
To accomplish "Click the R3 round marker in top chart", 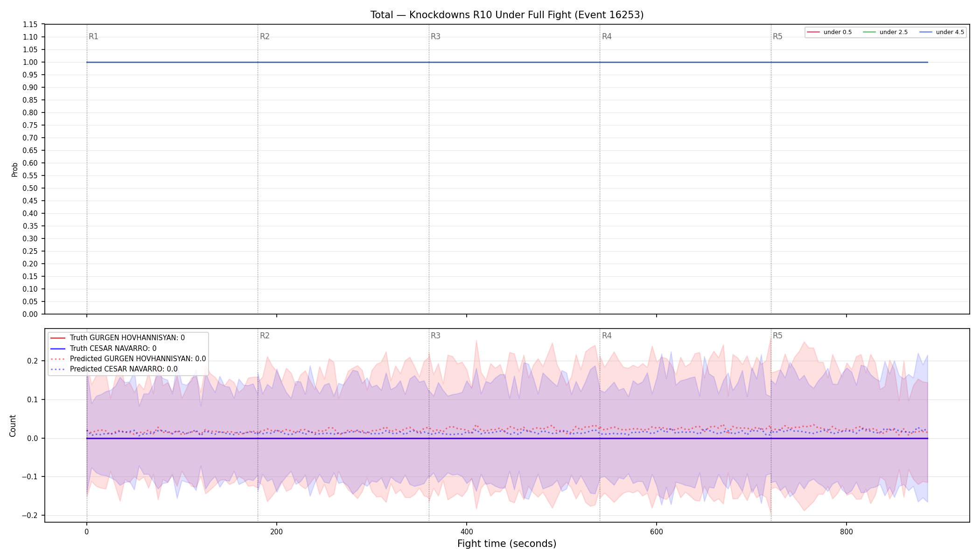I will click(435, 36).
